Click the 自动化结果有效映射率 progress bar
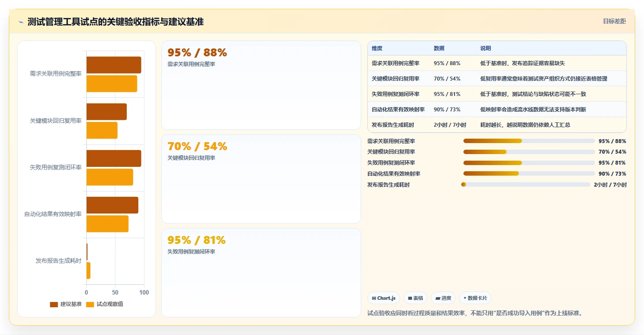The width and height of the screenshot is (644, 335). click(529, 173)
